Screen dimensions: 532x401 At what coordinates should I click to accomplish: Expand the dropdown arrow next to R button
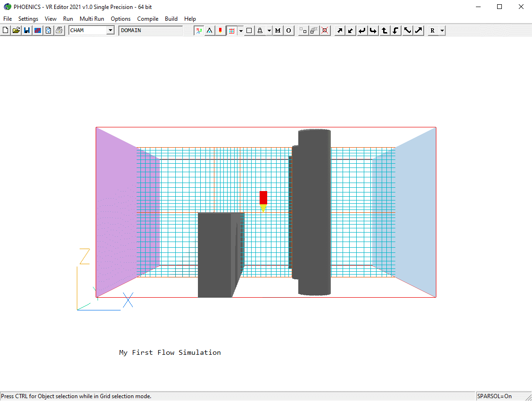(x=442, y=31)
